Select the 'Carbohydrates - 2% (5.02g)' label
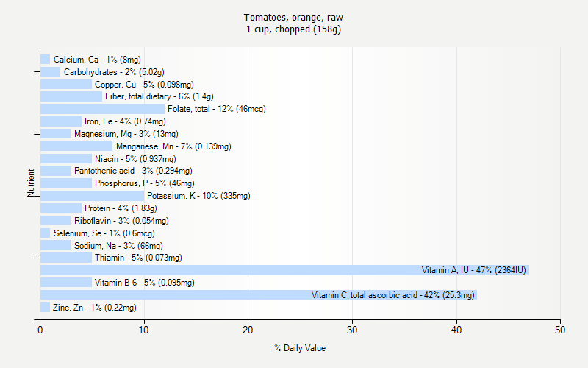The image size is (588, 368). click(x=114, y=71)
